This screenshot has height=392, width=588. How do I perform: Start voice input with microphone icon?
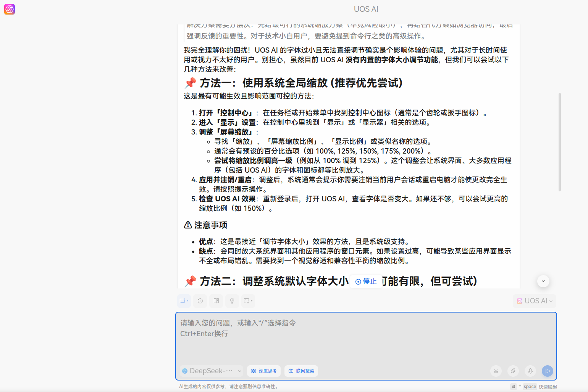click(x=530, y=371)
